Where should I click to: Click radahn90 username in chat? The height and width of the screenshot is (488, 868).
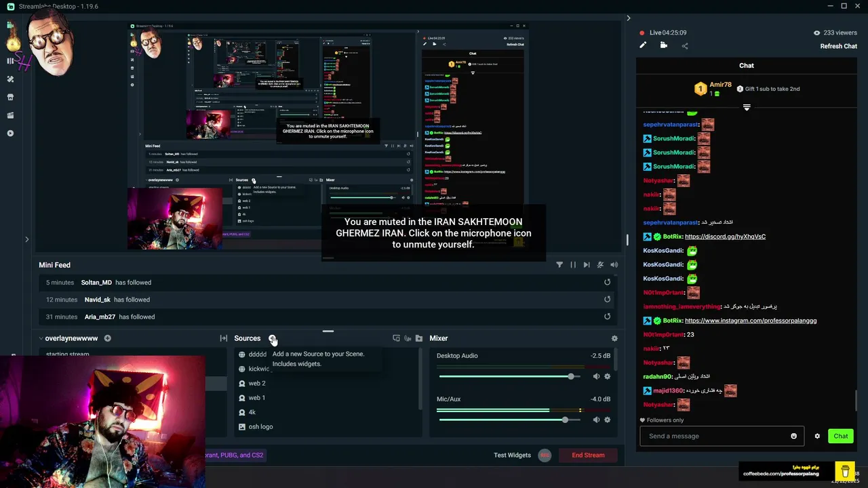[x=658, y=377]
